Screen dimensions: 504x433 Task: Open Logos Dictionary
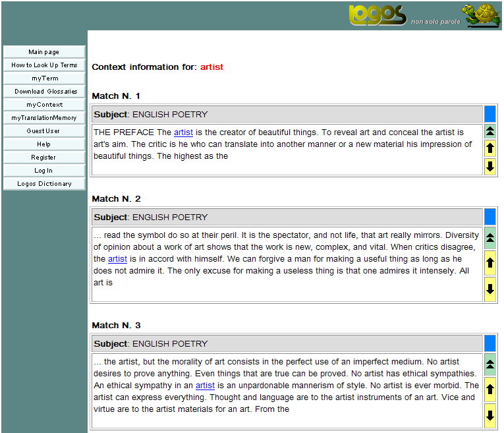pyautogui.click(x=44, y=184)
